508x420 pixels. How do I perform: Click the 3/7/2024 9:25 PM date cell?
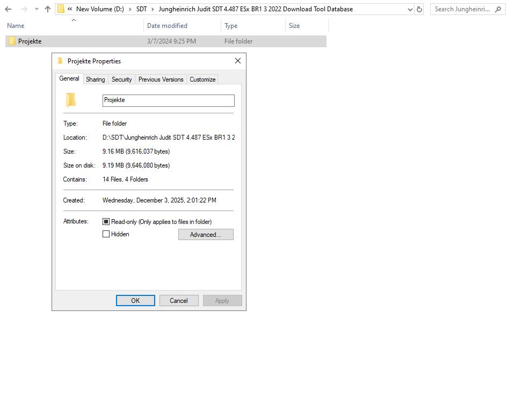pos(171,41)
